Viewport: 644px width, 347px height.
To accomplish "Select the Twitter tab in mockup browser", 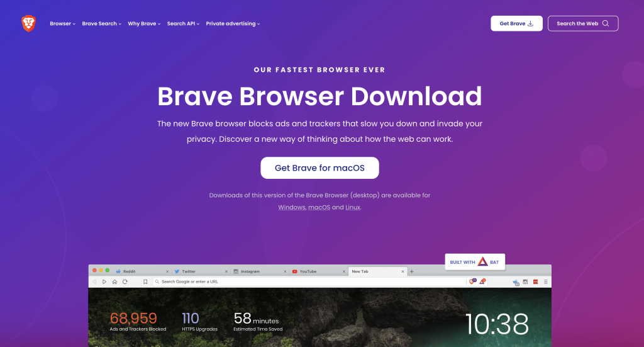I will (x=201, y=271).
